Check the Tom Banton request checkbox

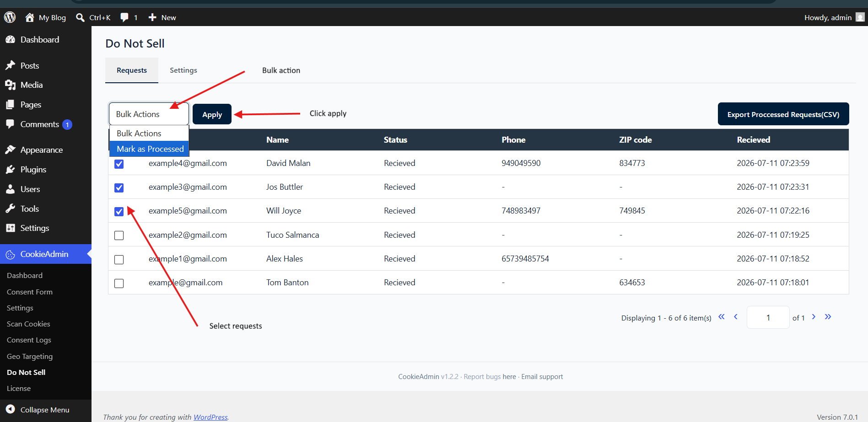click(x=119, y=283)
